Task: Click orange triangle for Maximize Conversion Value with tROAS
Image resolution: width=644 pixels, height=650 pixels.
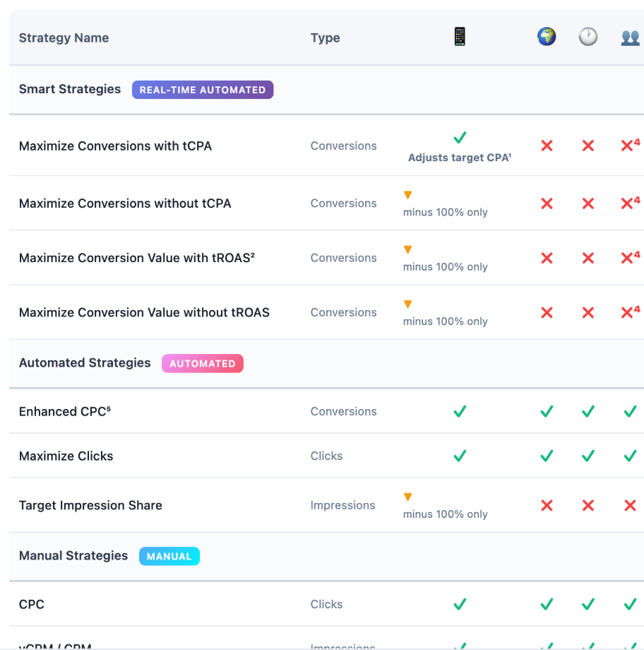Action: coord(407,249)
